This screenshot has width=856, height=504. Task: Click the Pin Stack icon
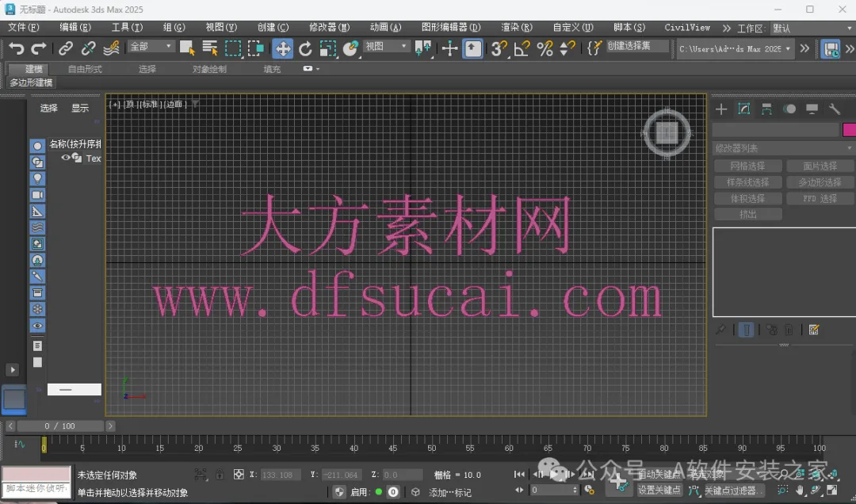tap(720, 330)
